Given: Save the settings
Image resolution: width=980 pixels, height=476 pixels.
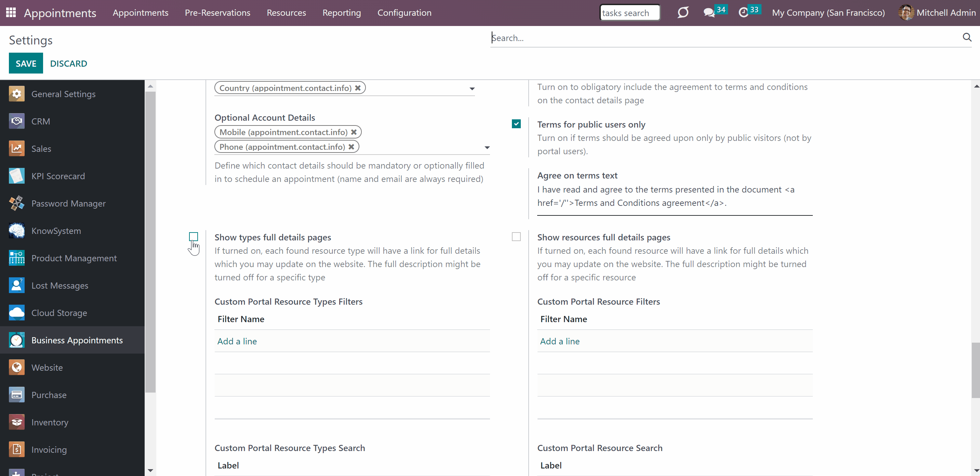Looking at the screenshot, I should click(x=26, y=63).
